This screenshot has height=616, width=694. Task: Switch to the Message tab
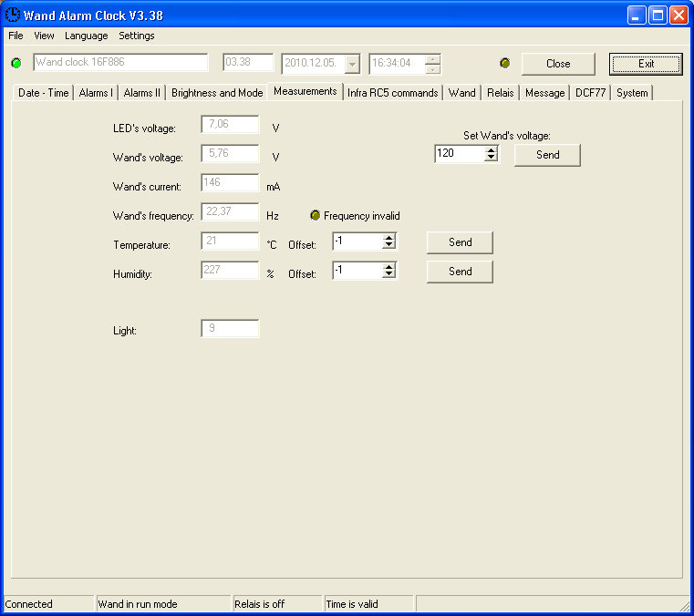click(544, 93)
